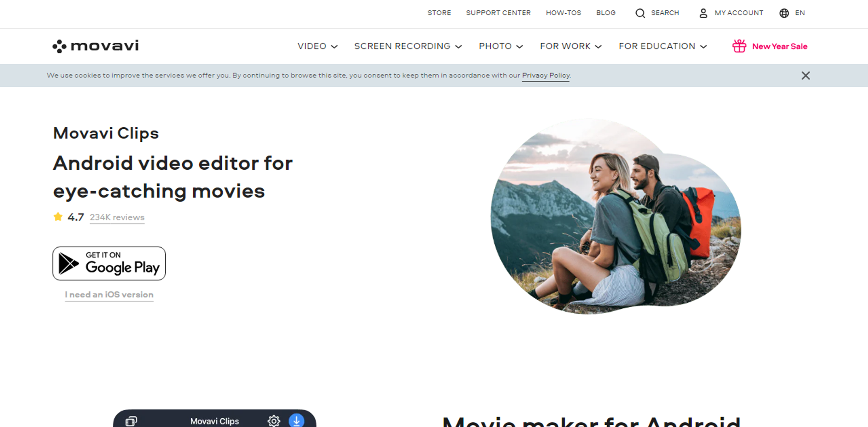Screen dimensions: 868x427
Task: Click 'I need an iOS version' link
Action: (x=109, y=295)
